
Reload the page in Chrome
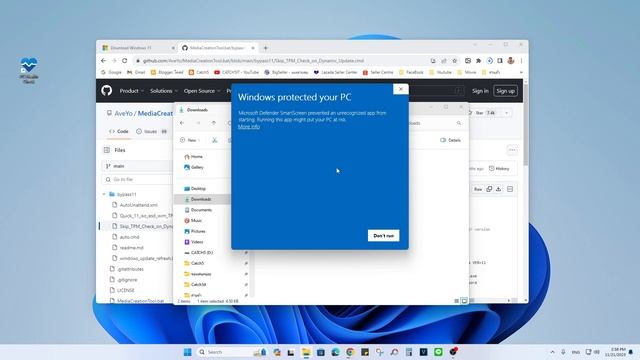(124, 60)
